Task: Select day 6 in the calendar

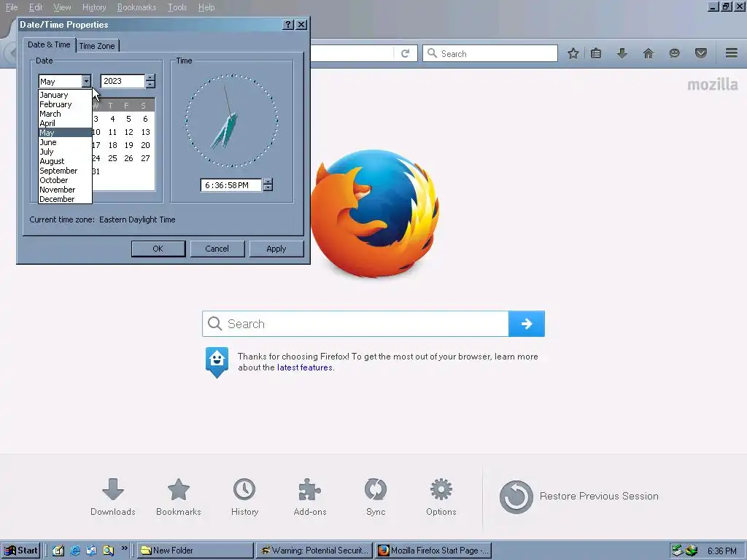Action: click(x=145, y=119)
